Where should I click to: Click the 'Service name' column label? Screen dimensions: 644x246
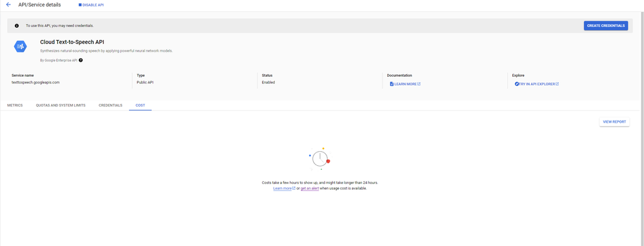(23, 75)
